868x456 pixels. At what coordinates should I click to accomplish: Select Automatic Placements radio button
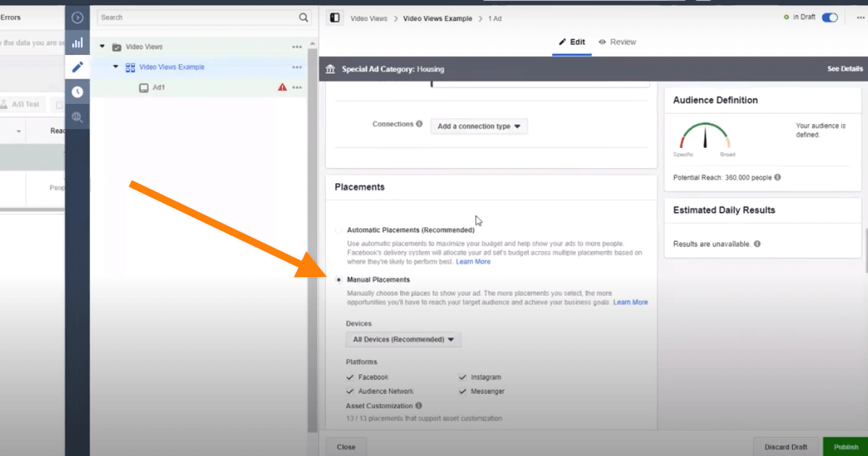coord(339,230)
